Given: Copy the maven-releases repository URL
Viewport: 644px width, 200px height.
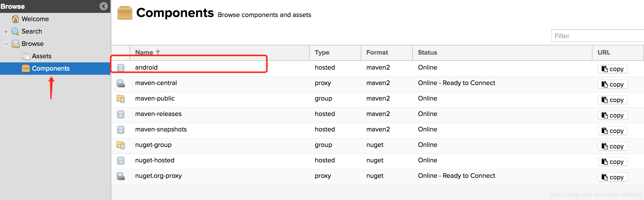Looking at the screenshot, I should click(613, 115).
